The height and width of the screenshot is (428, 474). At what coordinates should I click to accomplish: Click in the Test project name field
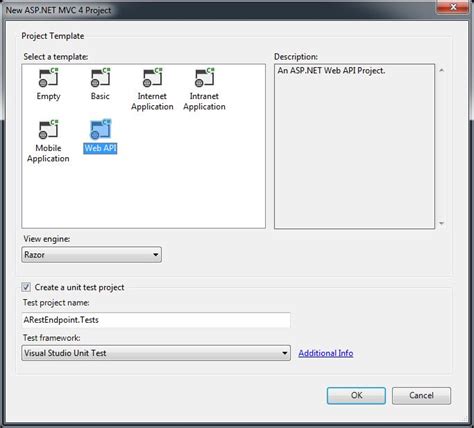click(x=156, y=320)
